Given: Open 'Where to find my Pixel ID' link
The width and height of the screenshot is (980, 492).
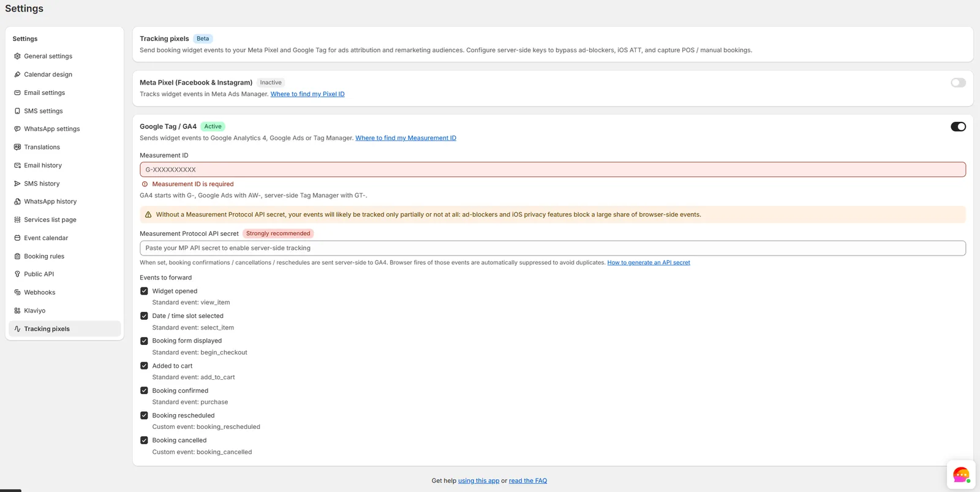Looking at the screenshot, I should [307, 94].
